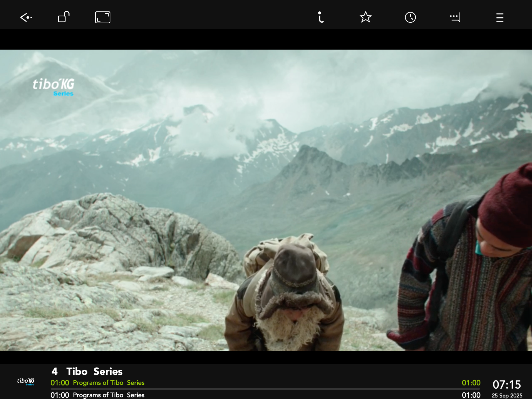532x399 pixels.
Task: Open the green current program entry
Action: coord(108,383)
